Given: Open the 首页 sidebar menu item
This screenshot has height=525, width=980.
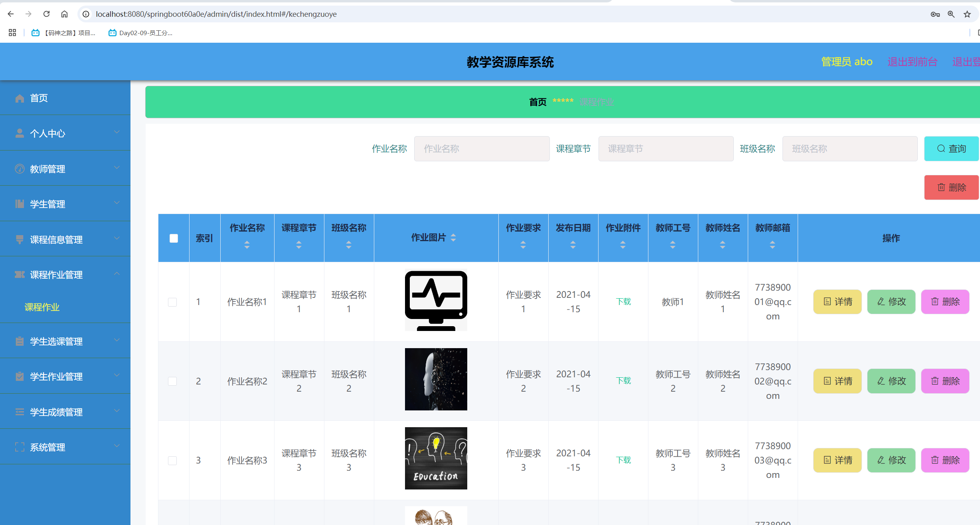Looking at the screenshot, I should click(x=39, y=98).
